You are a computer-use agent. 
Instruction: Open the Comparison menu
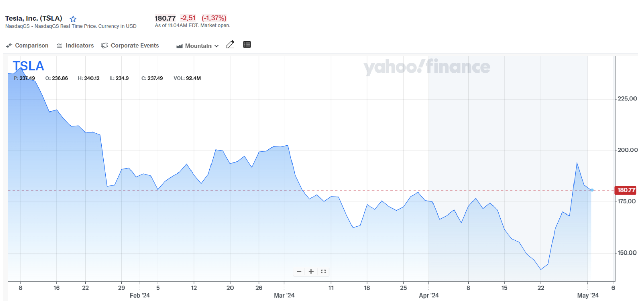(x=27, y=45)
